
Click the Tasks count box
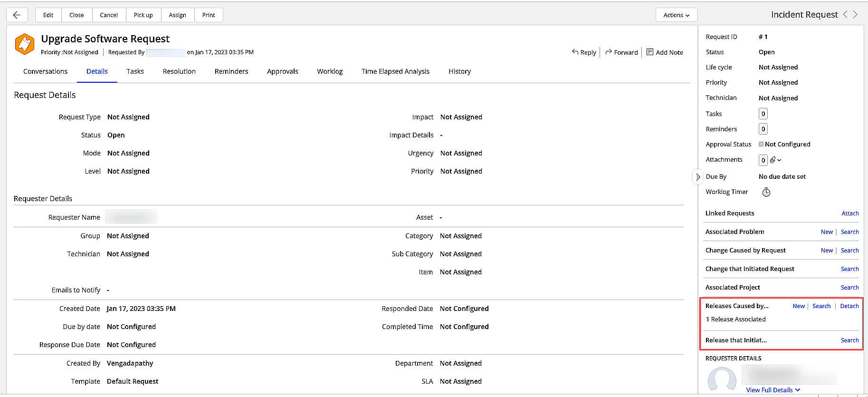tap(763, 114)
